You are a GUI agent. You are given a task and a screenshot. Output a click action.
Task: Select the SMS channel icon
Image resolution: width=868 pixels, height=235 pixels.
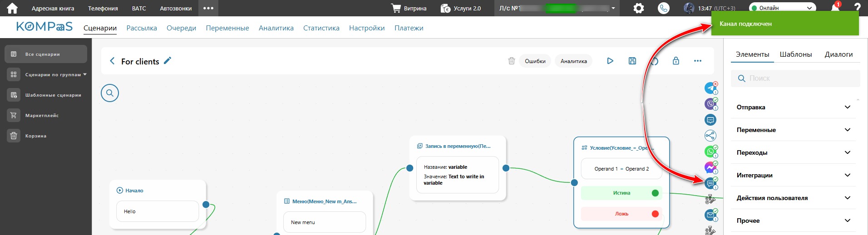[710, 183]
